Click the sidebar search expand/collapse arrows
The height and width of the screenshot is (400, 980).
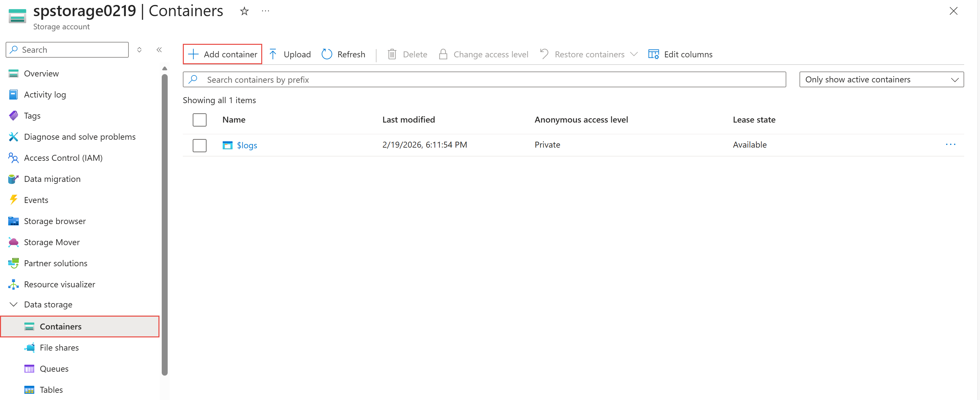(x=139, y=50)
